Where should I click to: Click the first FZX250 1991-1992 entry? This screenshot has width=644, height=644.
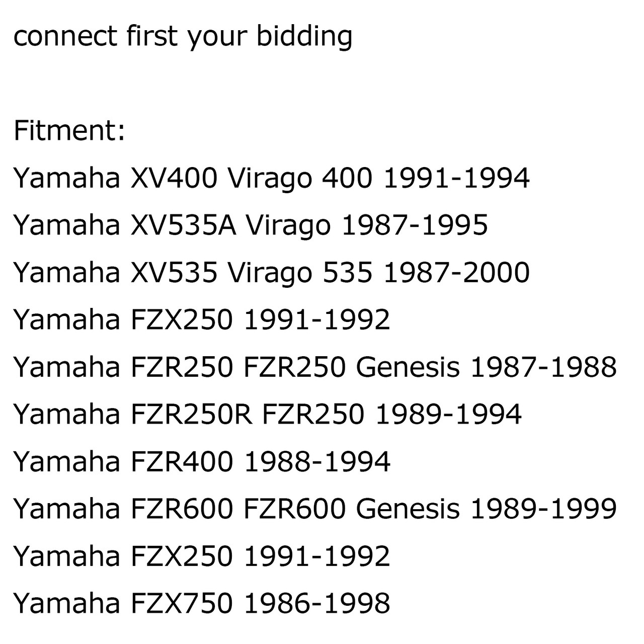coord(202,319)
